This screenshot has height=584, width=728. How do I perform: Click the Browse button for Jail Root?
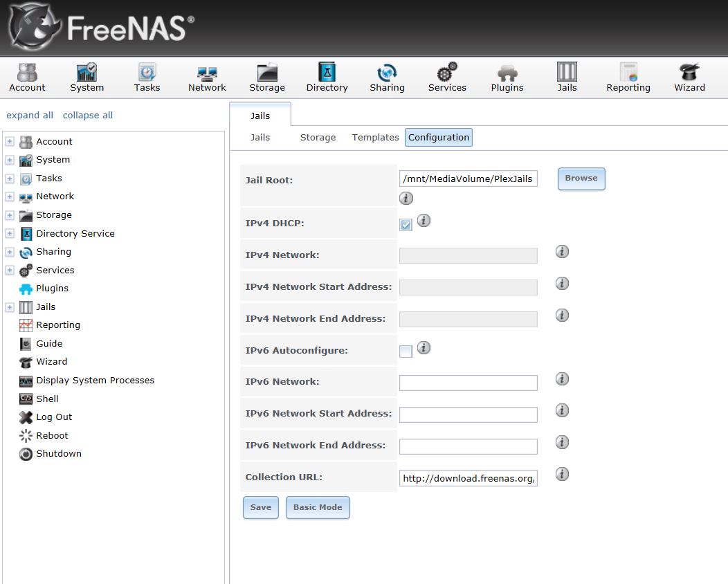coord(581,179)
